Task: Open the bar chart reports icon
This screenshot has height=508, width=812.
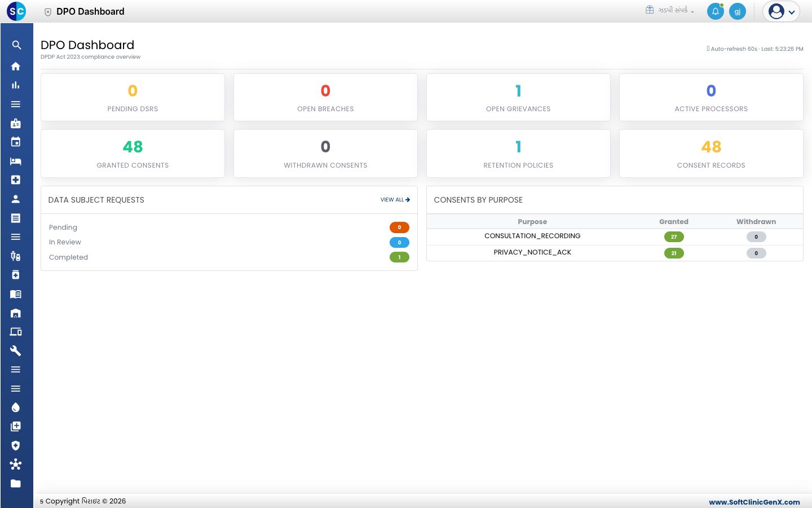Action: (x=16, y=85)
